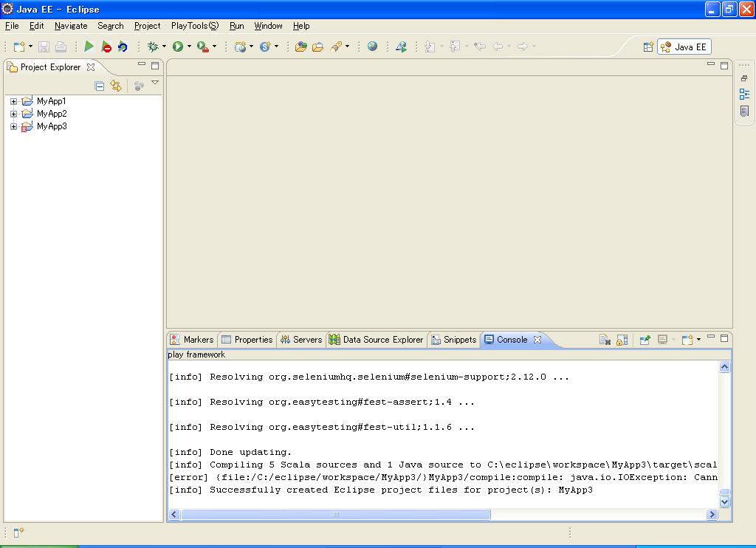Click the '[error]' console line for MyApp3
The height and width of the screenshot is (548, 756).
tap(443, 477)
